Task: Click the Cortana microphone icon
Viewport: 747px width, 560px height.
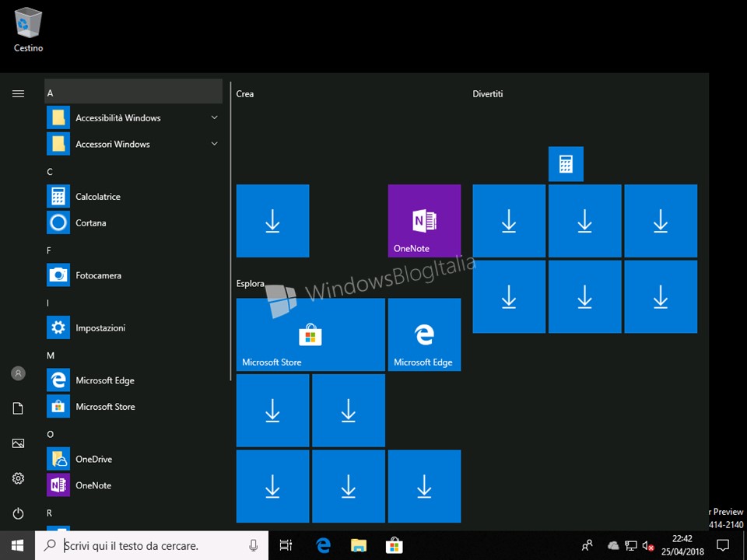Action: click(x=254, y=545)
